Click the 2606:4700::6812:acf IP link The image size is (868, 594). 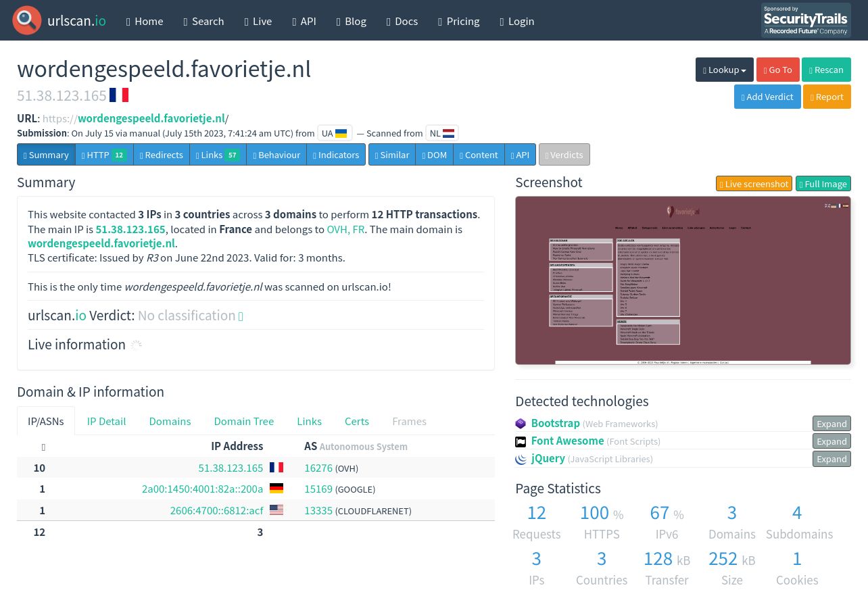(x=216, y=510)
